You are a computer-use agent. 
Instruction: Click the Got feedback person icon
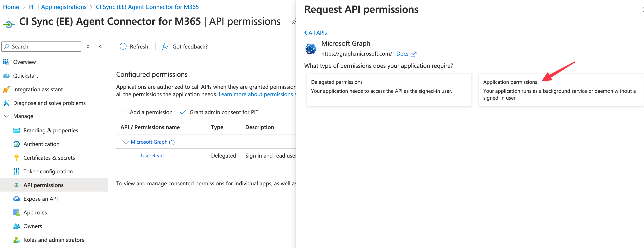tap(166, 46)
